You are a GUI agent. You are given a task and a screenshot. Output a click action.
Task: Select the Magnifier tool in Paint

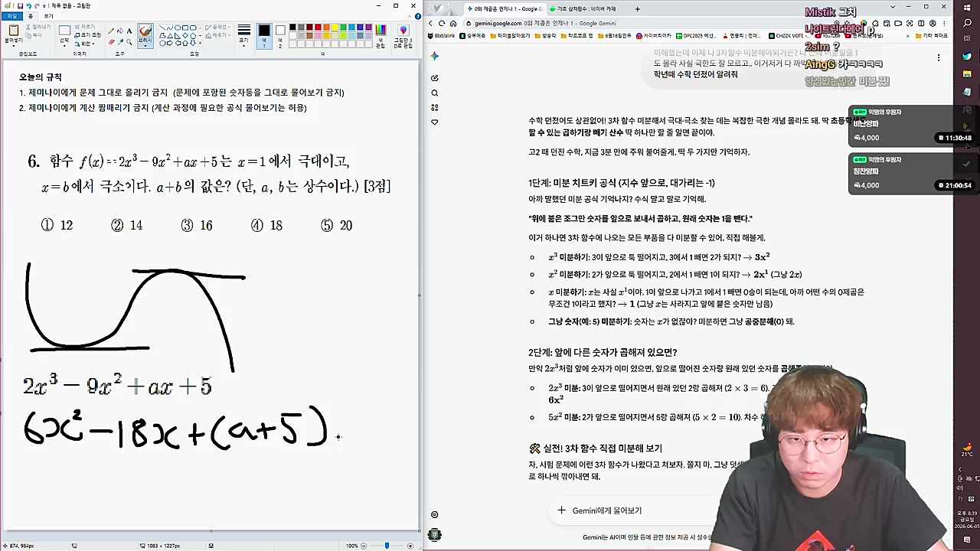(129, 42)
